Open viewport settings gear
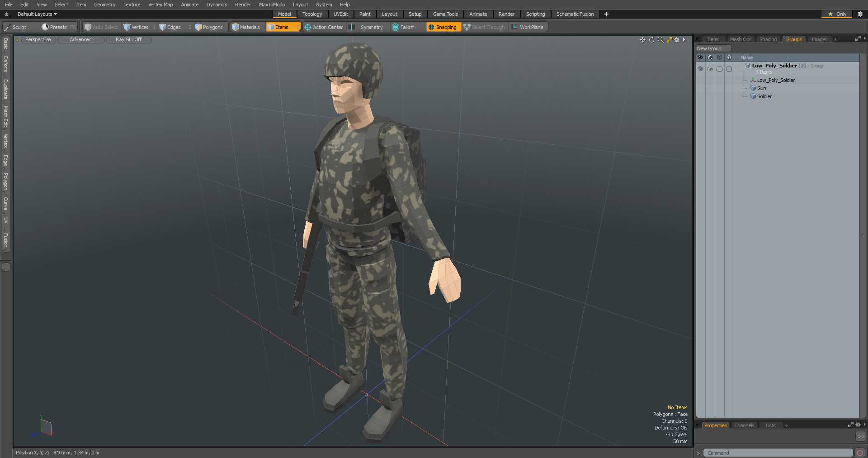The height and width of the screenshot is (458, 868). [677, 40]
